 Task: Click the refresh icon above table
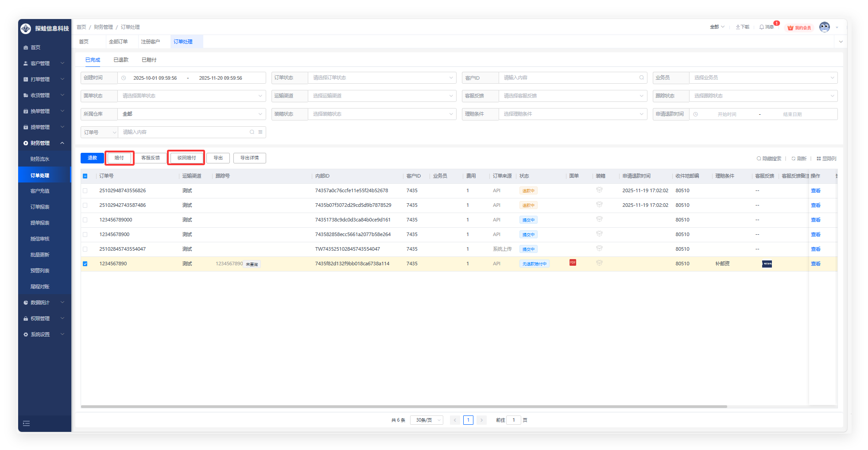(x=794, y=159)
